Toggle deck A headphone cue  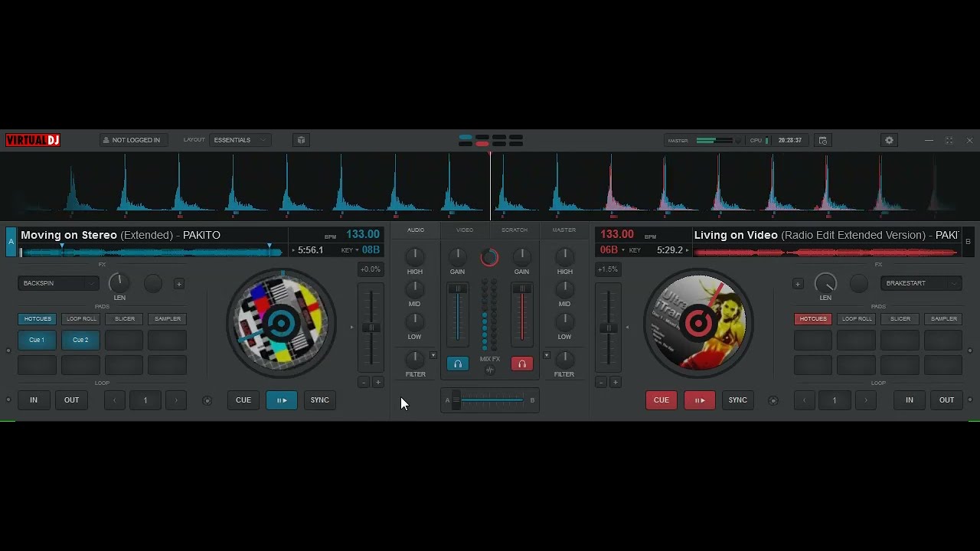[458, 364]
